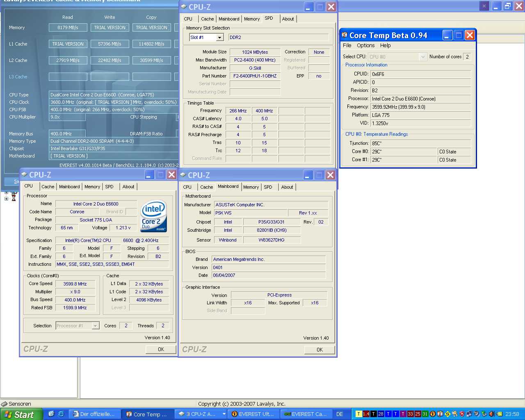Click the dark red 25 tray icon
This screenshot has height=420, width=525.
(x=418, y=414)
